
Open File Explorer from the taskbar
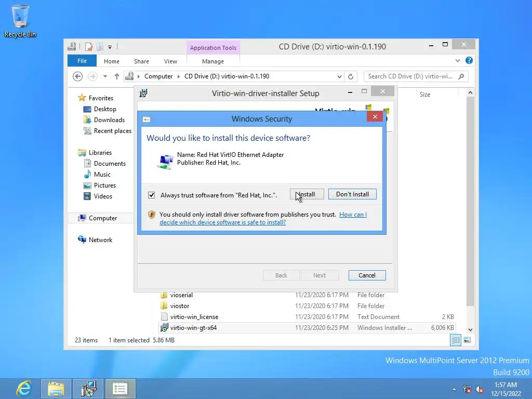pyautogui.click(x=56, y=389)
